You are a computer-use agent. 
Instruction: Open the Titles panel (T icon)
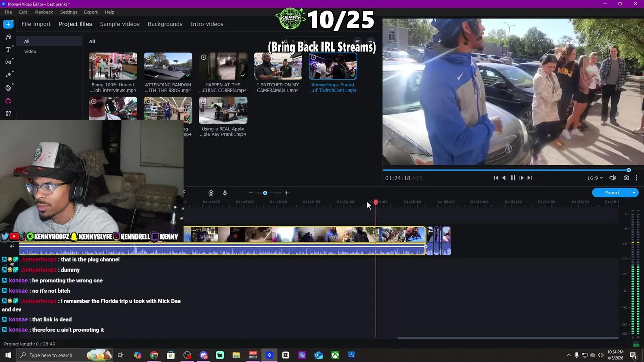8,49
